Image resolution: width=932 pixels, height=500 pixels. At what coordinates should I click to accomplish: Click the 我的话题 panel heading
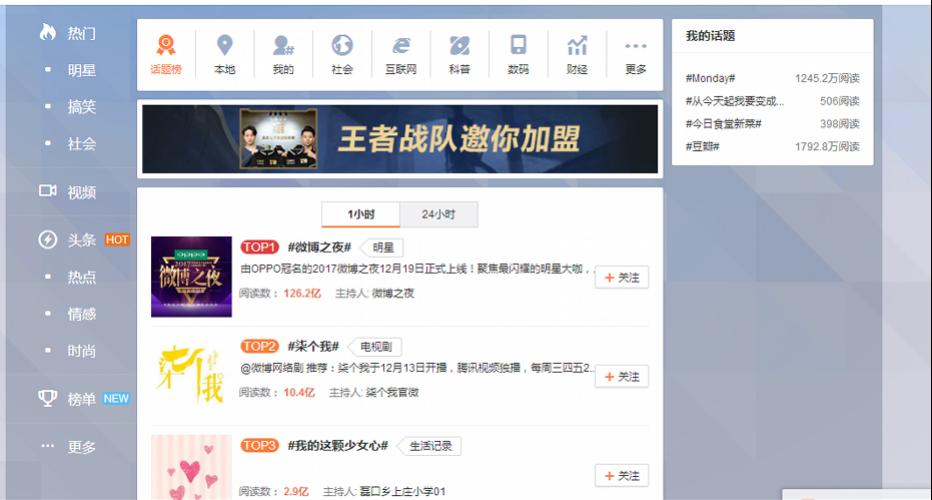tap(710, 36)
